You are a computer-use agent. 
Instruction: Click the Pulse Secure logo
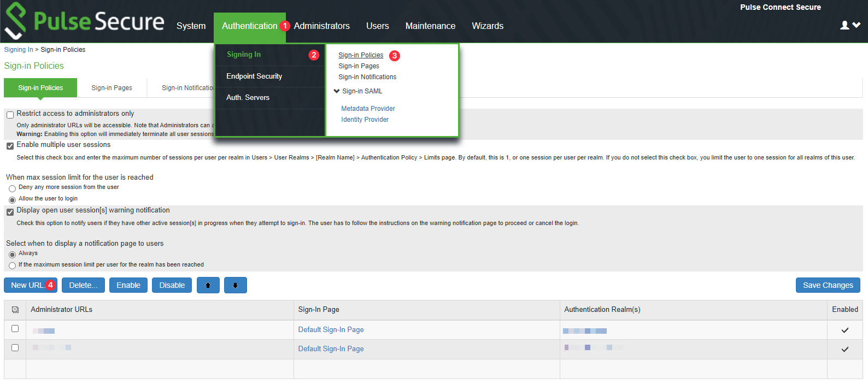[85, 21]
